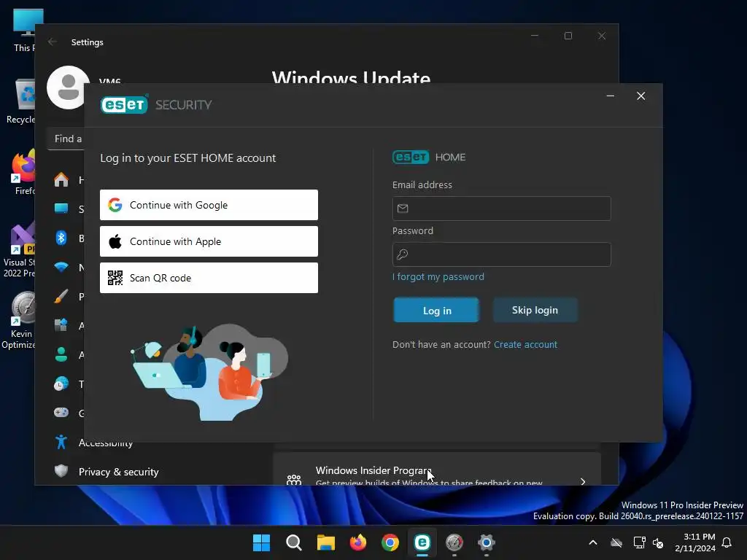747x560 pixels.
Task: Click the Log in button
Action: click(436, 310)
